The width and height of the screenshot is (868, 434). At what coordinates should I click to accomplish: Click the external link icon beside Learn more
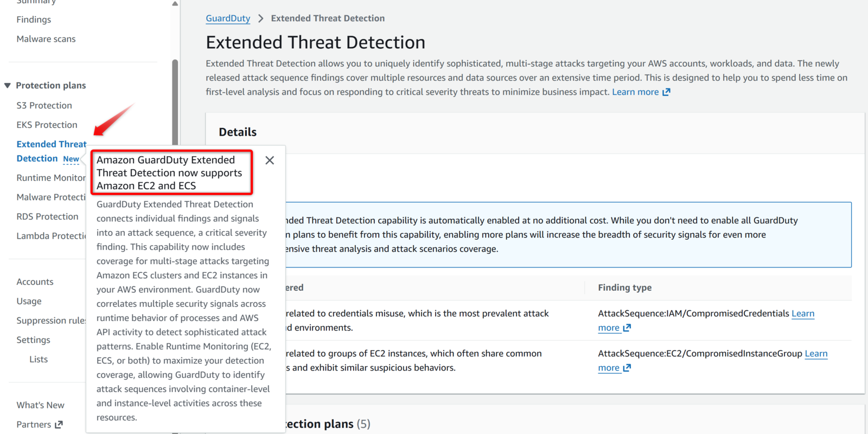(666, 92)
